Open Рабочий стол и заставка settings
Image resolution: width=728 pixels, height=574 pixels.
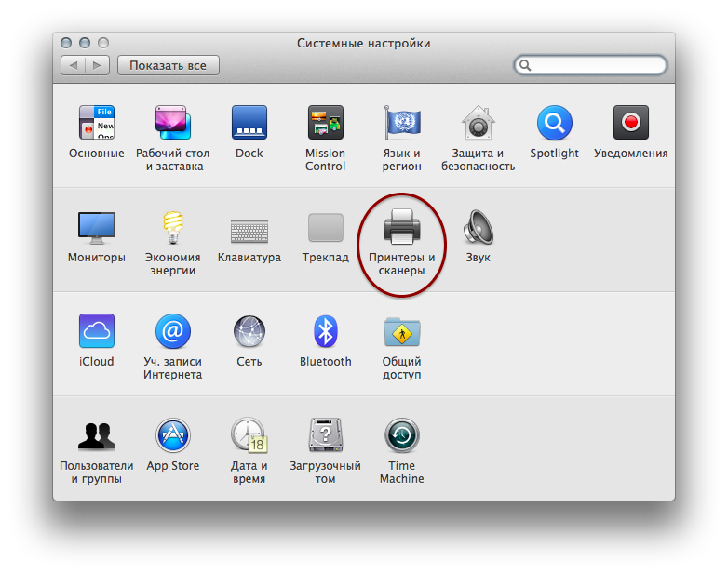click(173, 123)
